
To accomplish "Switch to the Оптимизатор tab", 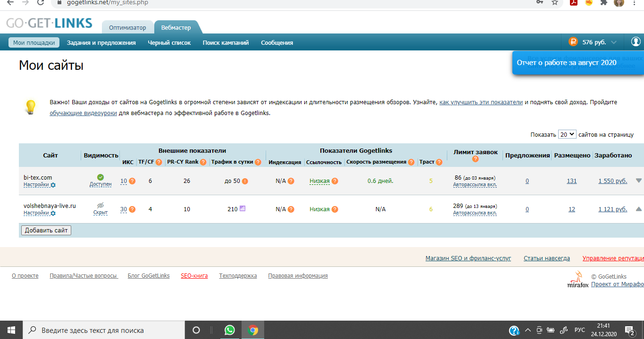I will coord(127,27).
